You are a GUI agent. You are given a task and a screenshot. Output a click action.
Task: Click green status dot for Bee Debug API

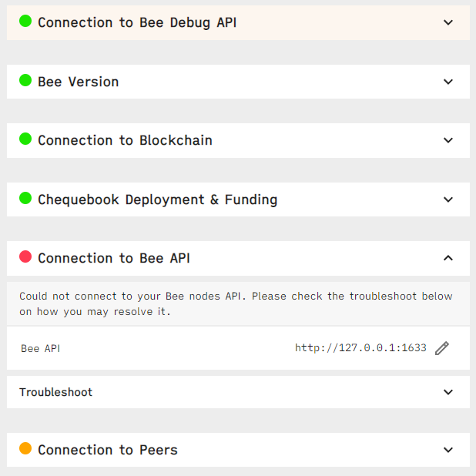[x=25, y=22]
